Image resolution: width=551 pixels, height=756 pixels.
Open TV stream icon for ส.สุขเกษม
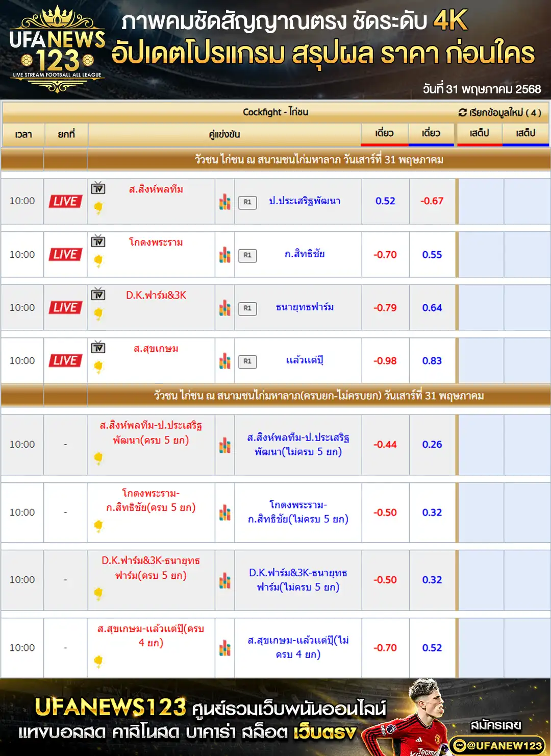98,347
